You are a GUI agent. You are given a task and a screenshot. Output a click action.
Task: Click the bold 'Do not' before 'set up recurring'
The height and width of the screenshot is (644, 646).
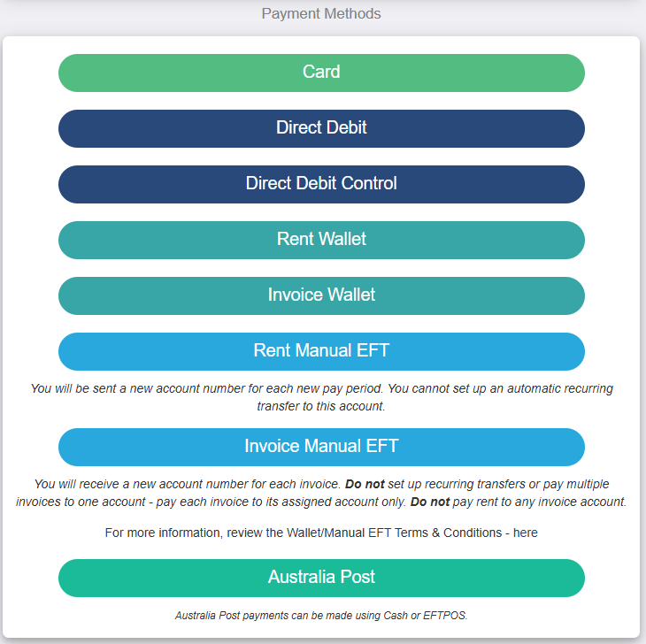(x=365, y=484)
